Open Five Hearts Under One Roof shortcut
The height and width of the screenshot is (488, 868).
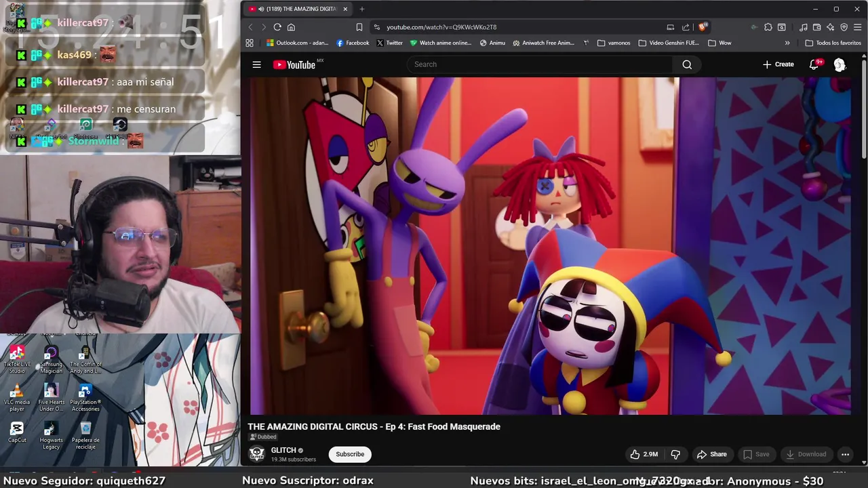[x=51, y=397]
